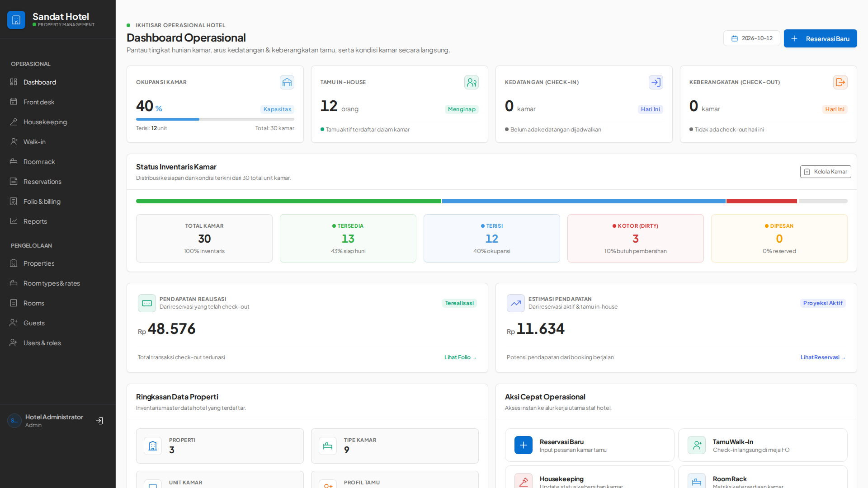Open the Room Rack quick action card
Screen dimensions: 868x488
click(x=763, y=477)
